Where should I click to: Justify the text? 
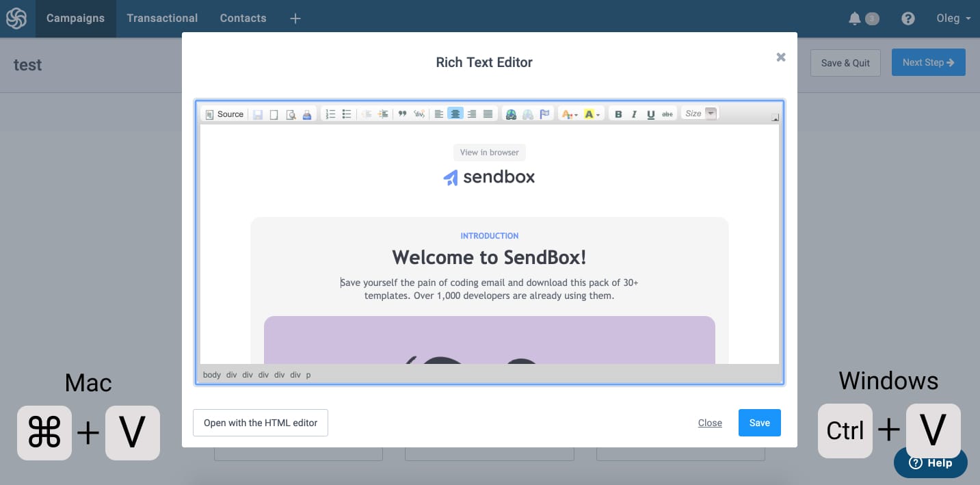pyautogui.click(x=488, y=114)
